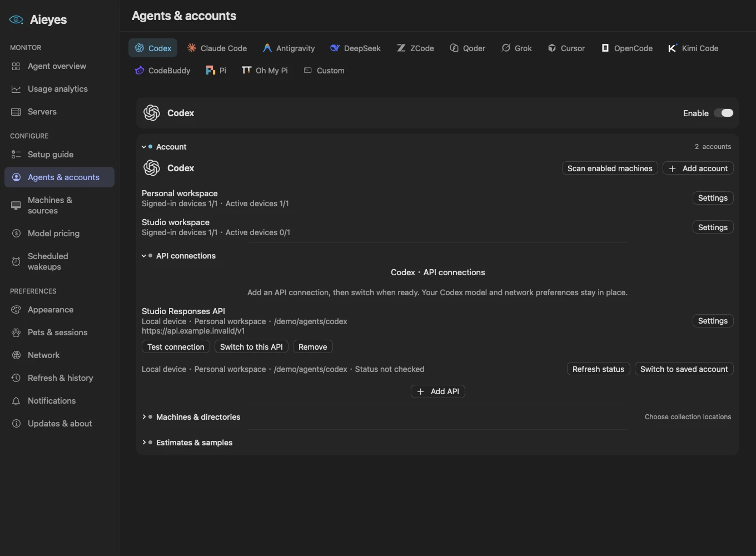The height and width of the screenshot is (556, 756).
Task: Collapse the Account section
Action: (144, 147)
